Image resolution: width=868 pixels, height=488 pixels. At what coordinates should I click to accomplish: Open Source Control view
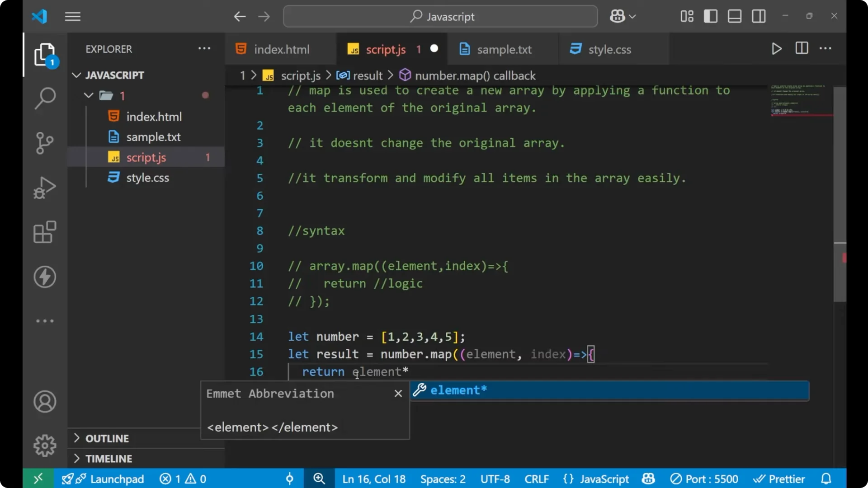pyautogui.click(x=45, y=143)
